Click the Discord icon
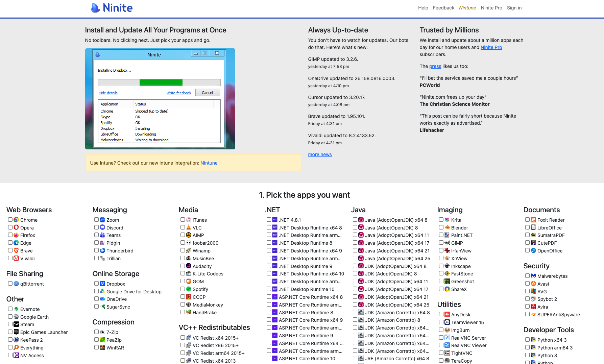Screen dimensions: 604x364 (x=102, y=227)
